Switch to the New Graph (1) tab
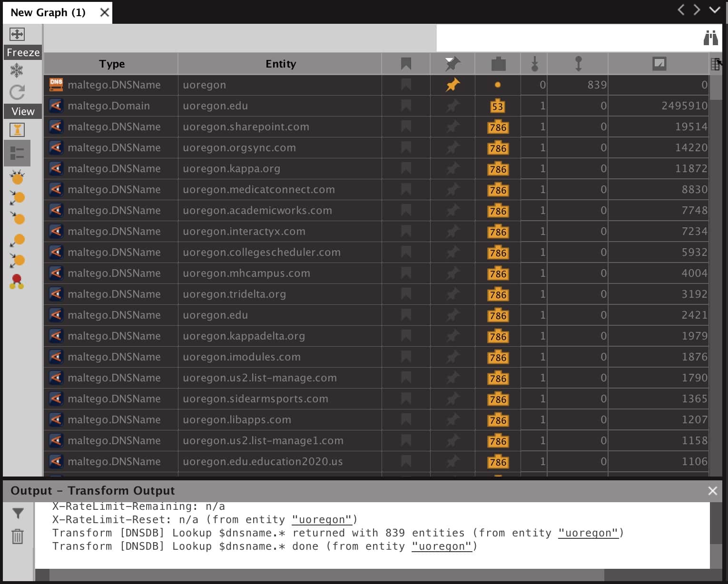The image size is (728, 584). [x=48, y=12]
